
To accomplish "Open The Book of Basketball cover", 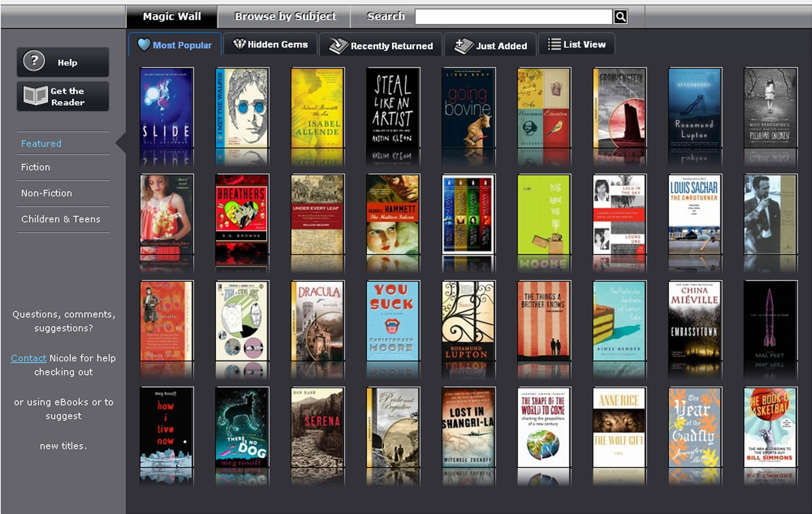I will (770, 427).
